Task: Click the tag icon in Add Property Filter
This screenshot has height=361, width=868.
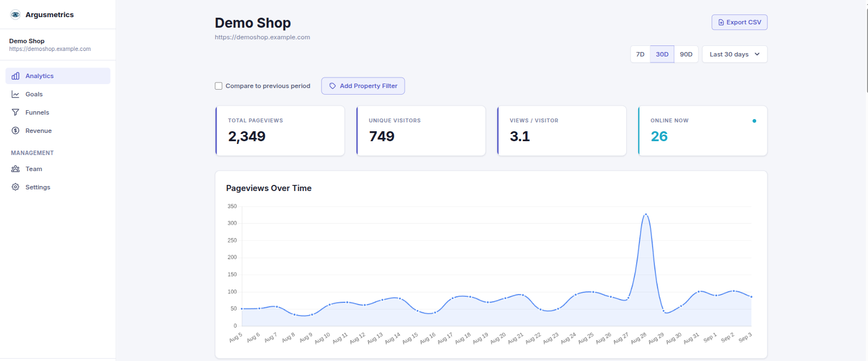Action: tap(333, 86)
